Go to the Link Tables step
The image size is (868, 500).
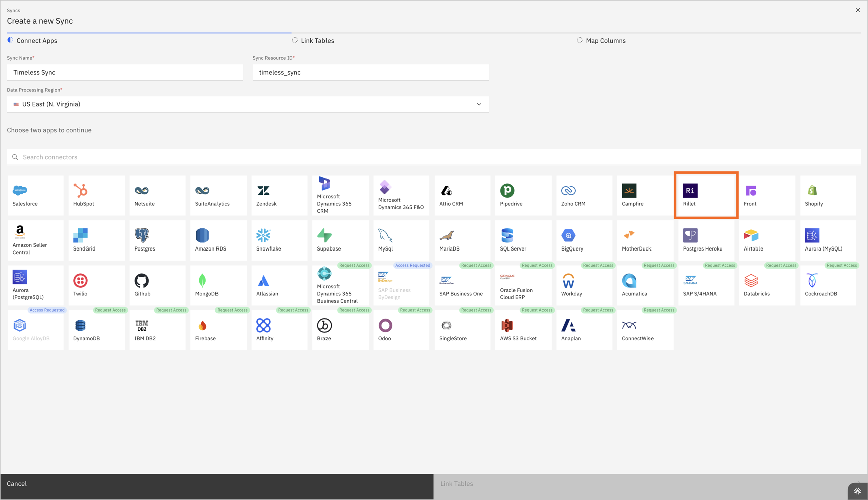pyautogui.click(x=317, y=41)
